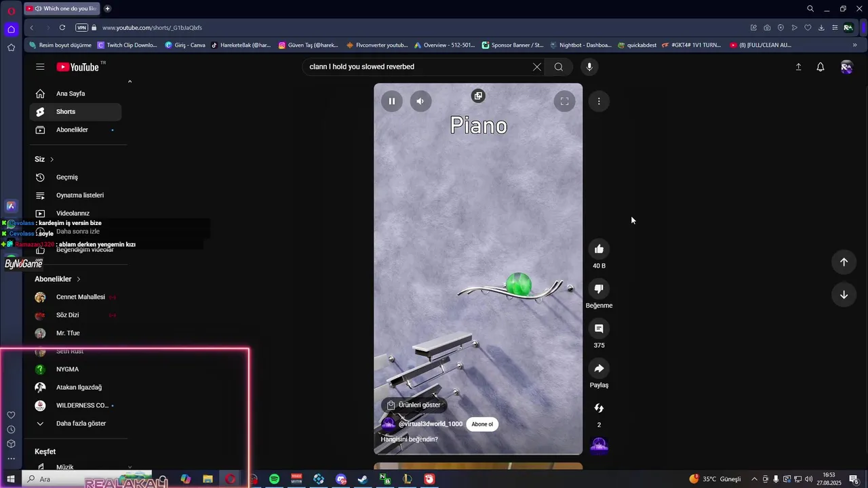Expand Abonelikler section heading chevron

click(79, 279)
